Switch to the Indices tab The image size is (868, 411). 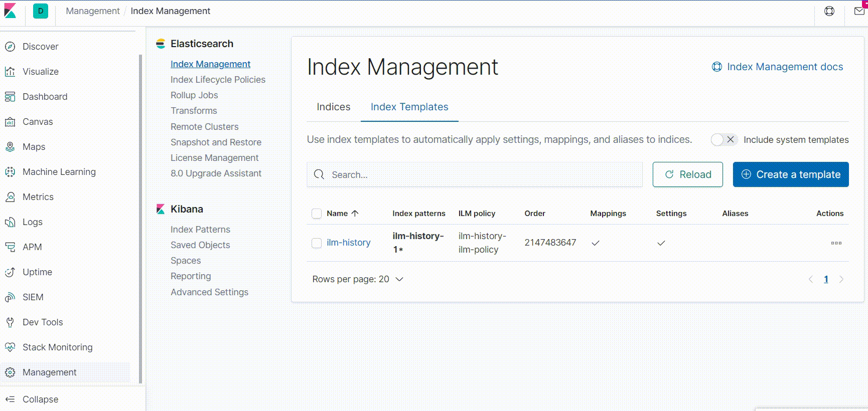pyautogui.click(x=334, y=107)
